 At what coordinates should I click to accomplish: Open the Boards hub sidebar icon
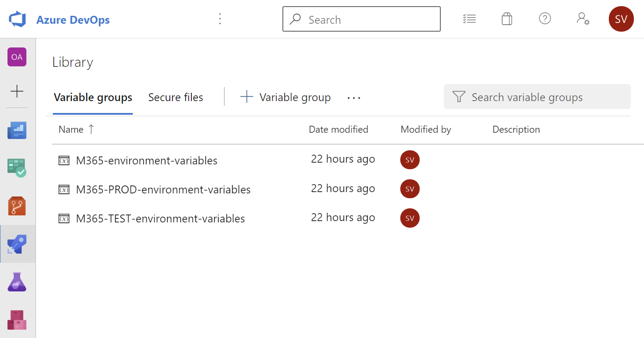[17, 168]
